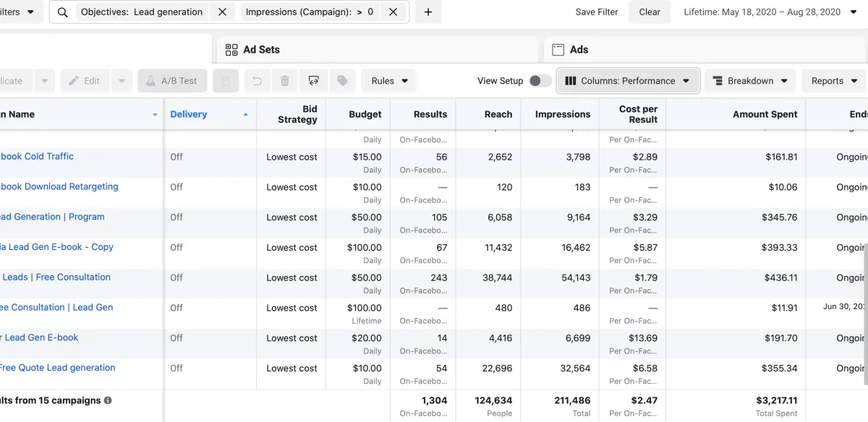
Task: Open the Free Quote Lead generation campaign
Action: tap(58, 369)
